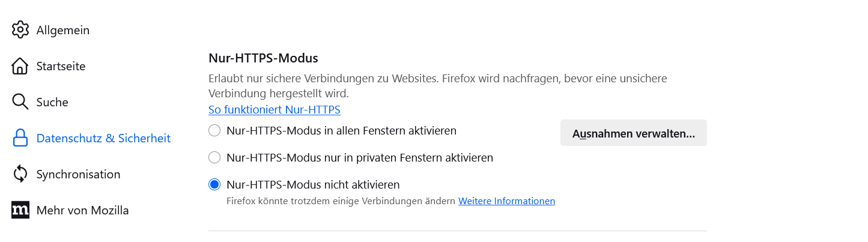Click the house icon for Startseite
Screen dimensions: 868x242
point(20,66)
